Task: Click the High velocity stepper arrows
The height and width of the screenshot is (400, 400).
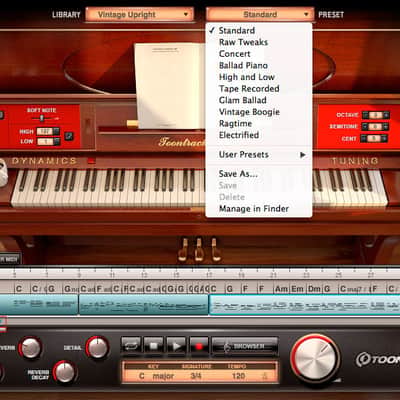Action: point(56,131)
